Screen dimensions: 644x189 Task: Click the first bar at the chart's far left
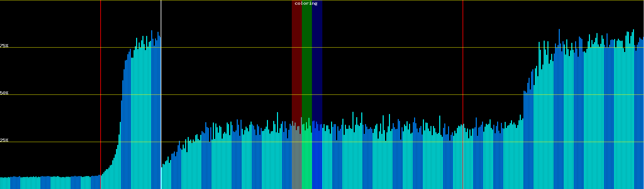click(x=1, y=183)
